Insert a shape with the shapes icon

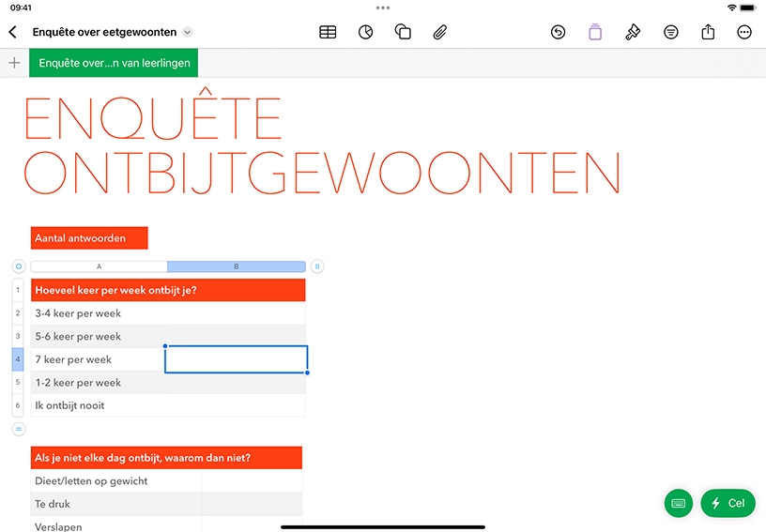(403, 32)
